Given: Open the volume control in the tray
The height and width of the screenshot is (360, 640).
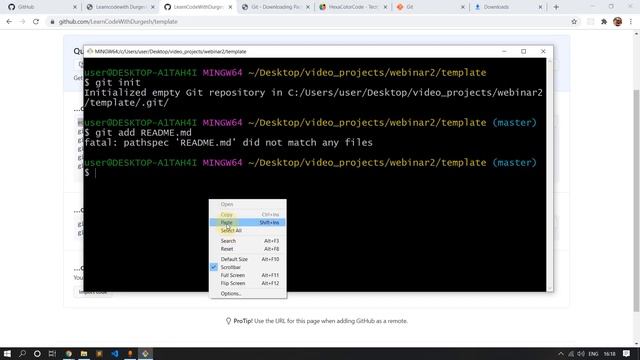Looking at the screenshot, I should tap(581, 353).
